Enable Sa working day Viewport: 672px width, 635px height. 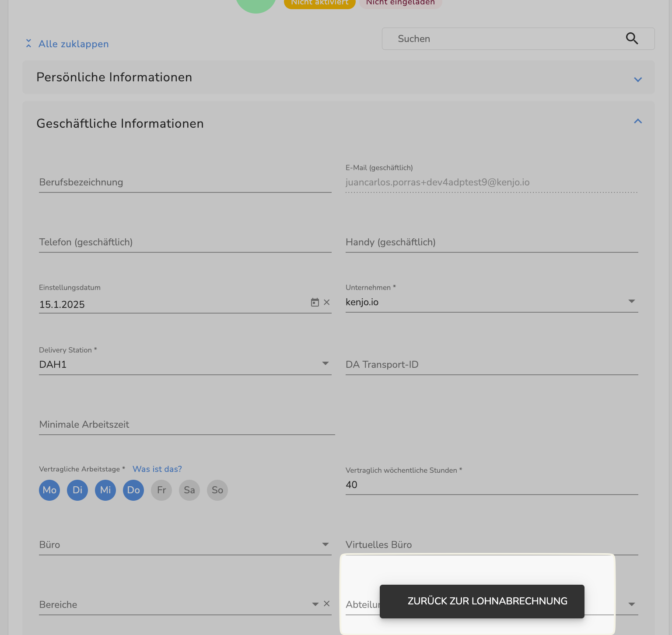coord(189,490)
